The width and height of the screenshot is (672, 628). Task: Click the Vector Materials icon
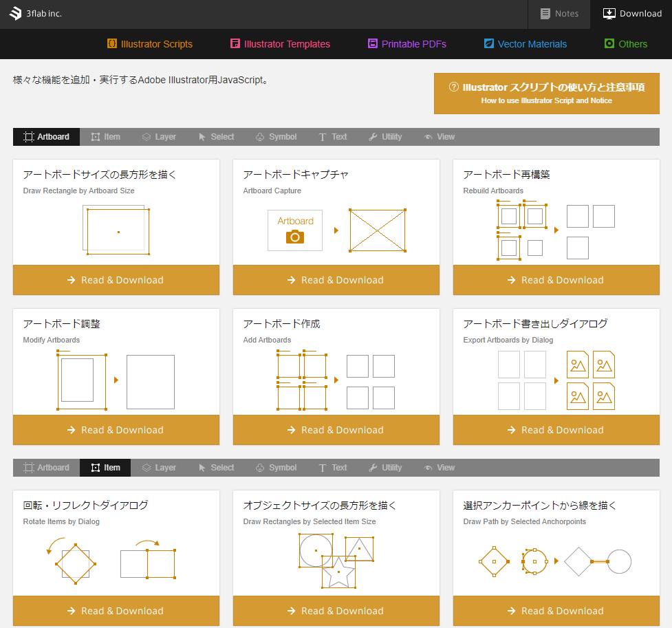click(x=489, y=44)
